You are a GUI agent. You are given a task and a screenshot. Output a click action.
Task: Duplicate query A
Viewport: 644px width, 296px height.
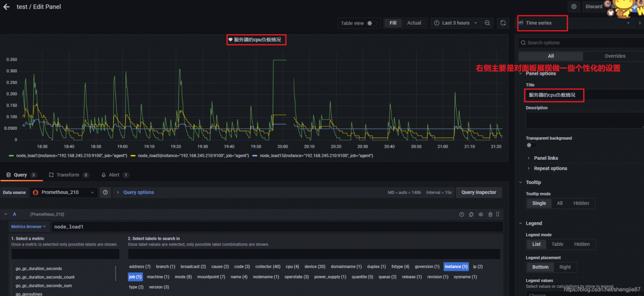pyautogui.click(x=471, y=215)
